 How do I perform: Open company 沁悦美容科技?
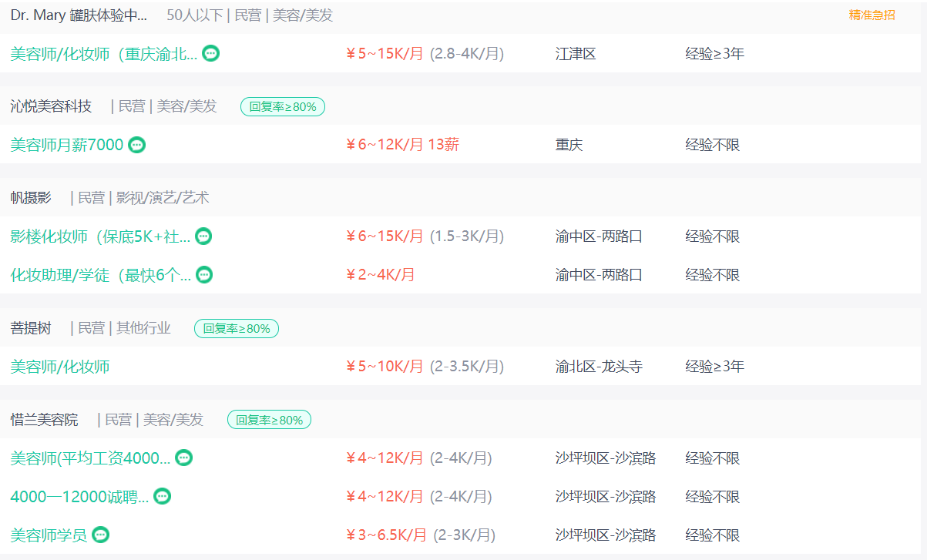point(51,106)
